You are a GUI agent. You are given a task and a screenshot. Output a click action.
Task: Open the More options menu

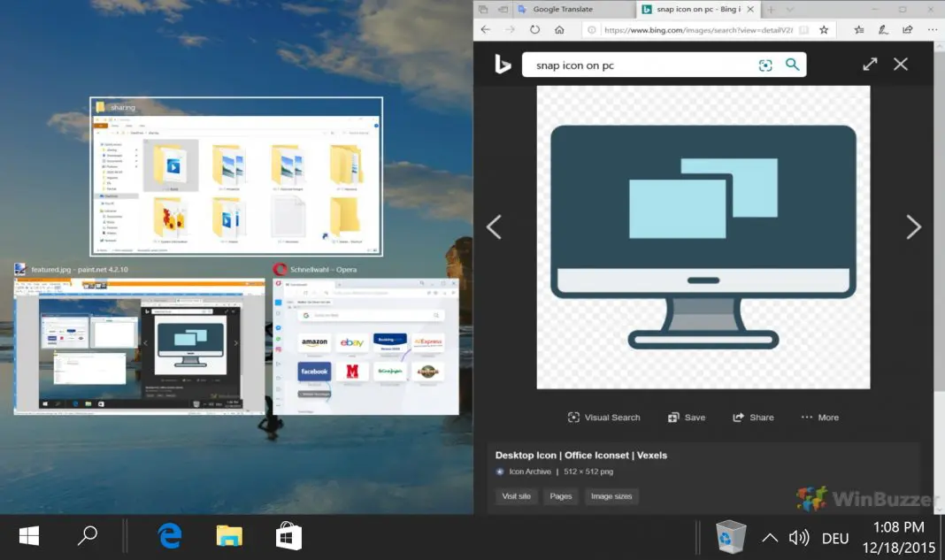(819, 418)
